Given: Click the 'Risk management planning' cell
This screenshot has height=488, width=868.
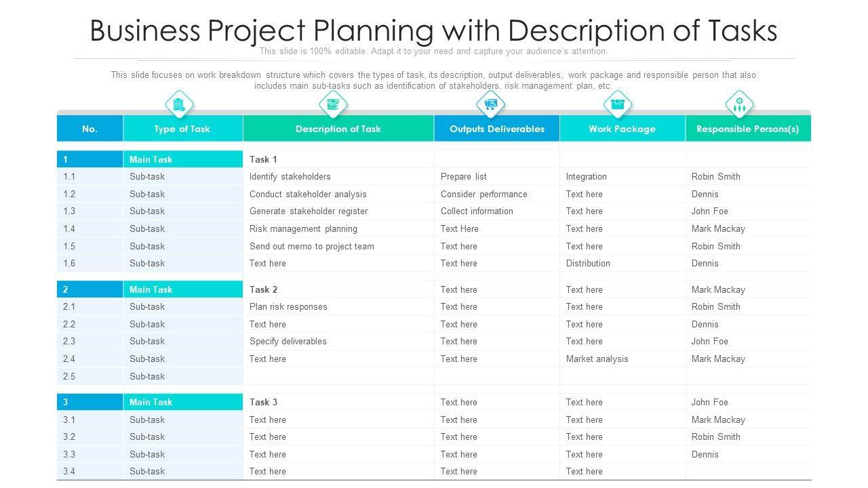Looking at the screenshot, I should pos(303,229).
